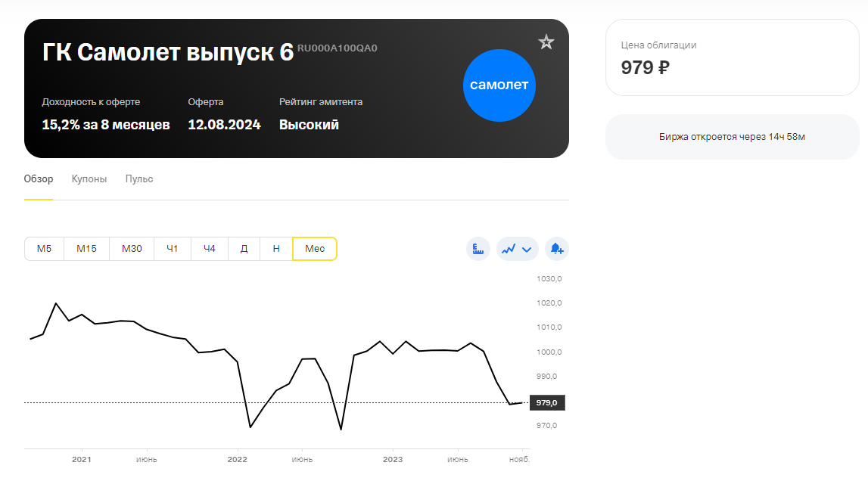The image size is (868, 481).
Task: Click the 2023 label on time axis
Action: (x=393, y=459)
